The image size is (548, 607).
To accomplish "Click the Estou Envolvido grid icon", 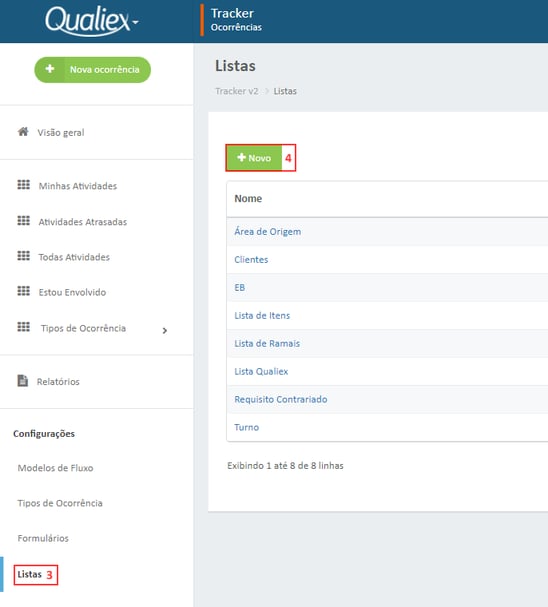I will point(24,291).
